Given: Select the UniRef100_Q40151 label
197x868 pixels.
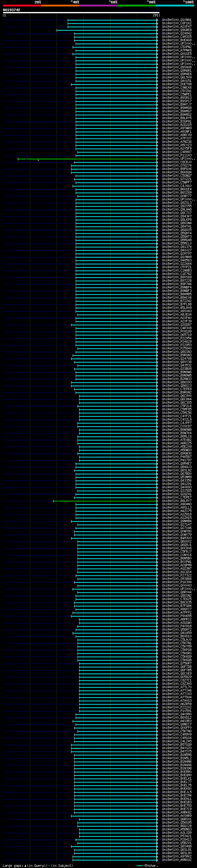Looking at the screenshot, I should (176, 81).
